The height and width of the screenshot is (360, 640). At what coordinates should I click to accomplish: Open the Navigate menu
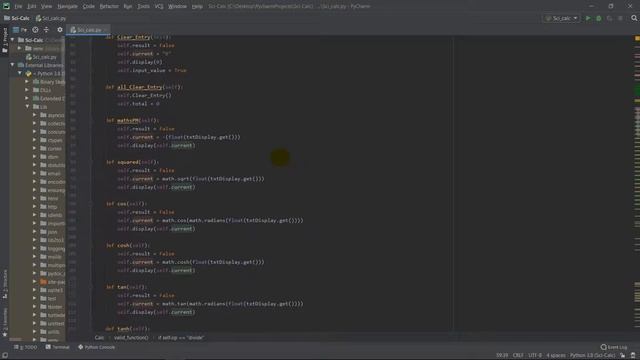(x=67, y=7)
